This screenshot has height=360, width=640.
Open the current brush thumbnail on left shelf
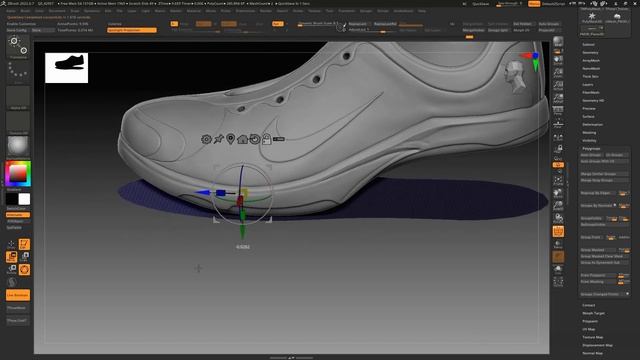pyautogui.click(x=18, y=46)
